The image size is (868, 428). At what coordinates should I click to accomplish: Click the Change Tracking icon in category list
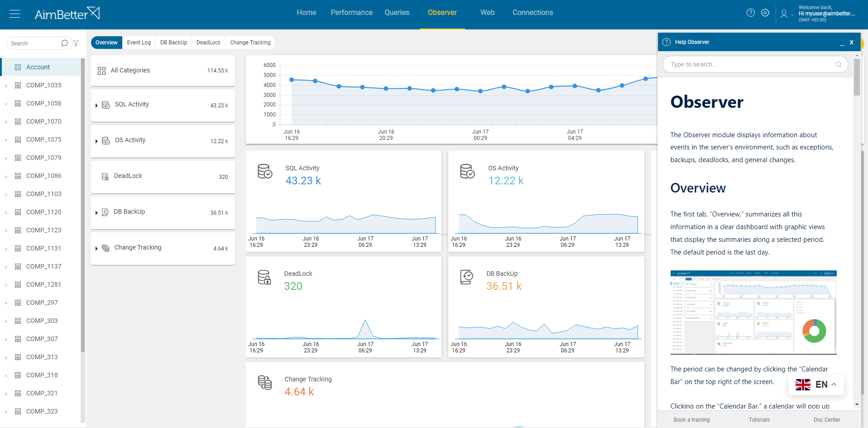click(106, 248)
